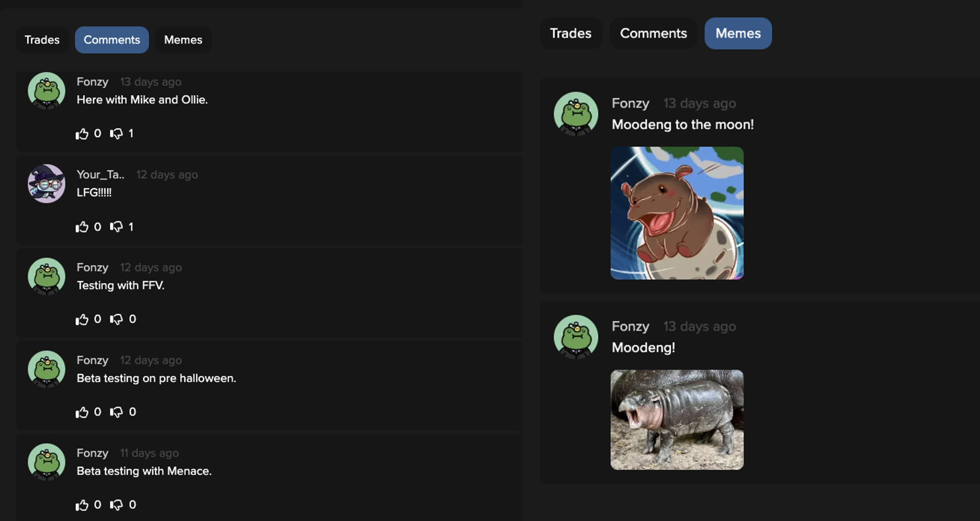Switch to Comments tab in right panel
Viewport: 980px width, 521px height.
[653, 33]
